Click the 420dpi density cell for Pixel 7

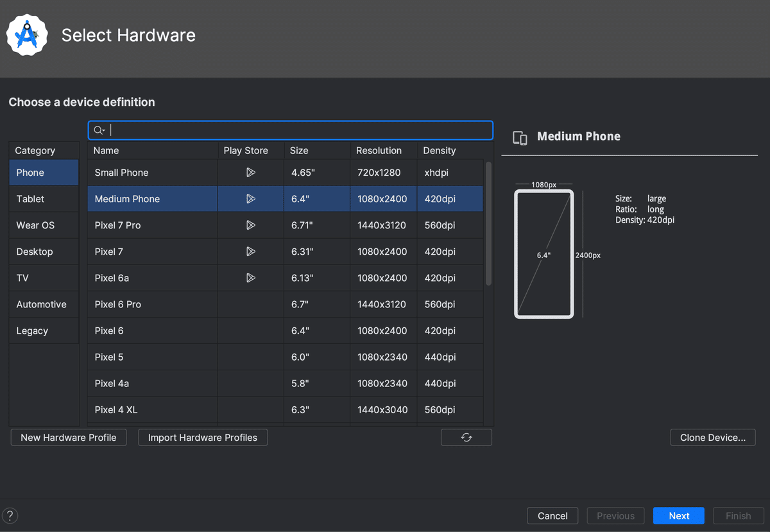tap(450, 252)
